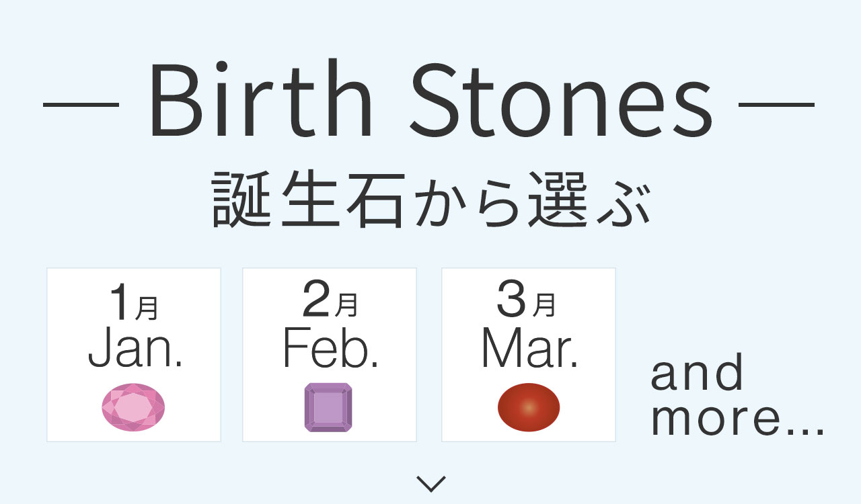Click the word "more..." beside the cards

pyautogui.click(x=737, y=419)
